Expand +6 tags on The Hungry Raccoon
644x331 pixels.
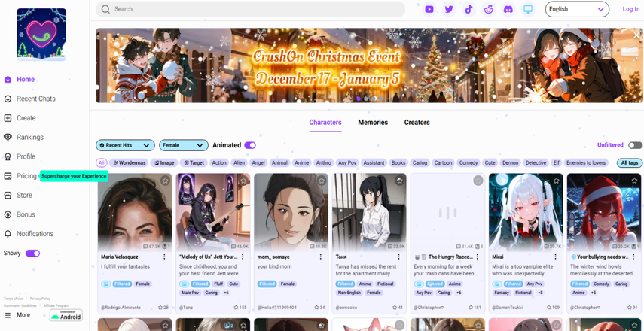459,293
